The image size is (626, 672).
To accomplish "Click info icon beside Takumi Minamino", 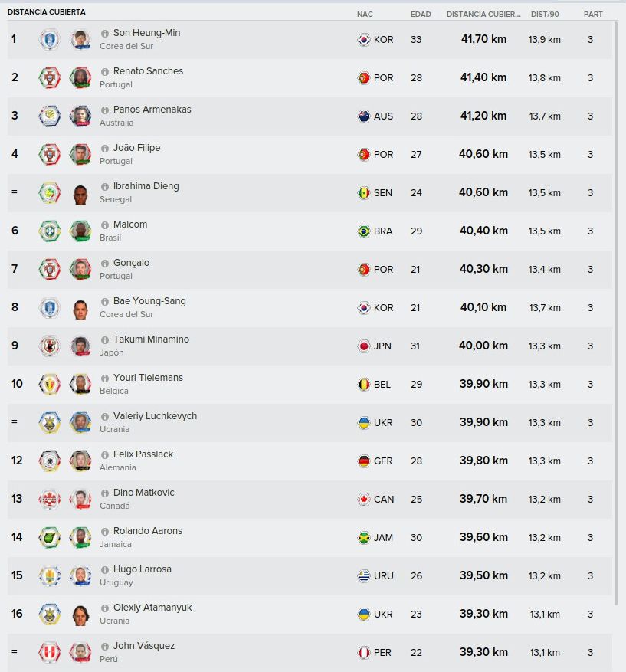I will [x=104, y=340].
